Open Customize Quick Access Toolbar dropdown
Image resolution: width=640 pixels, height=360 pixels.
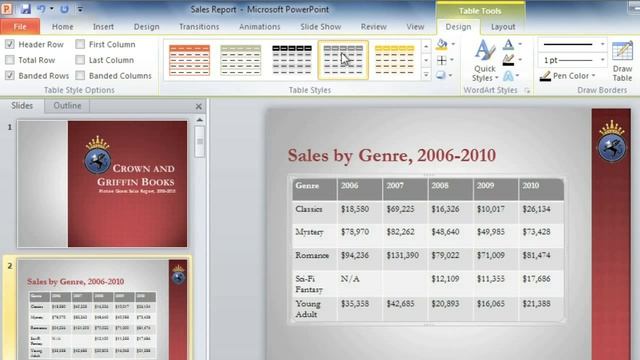(80, 9)
